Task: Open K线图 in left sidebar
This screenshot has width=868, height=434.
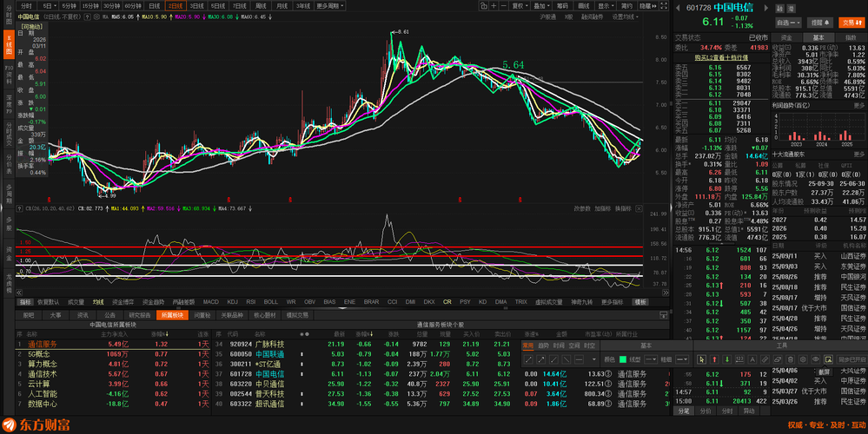Action: pyautogui.click(x=9, y=44)
